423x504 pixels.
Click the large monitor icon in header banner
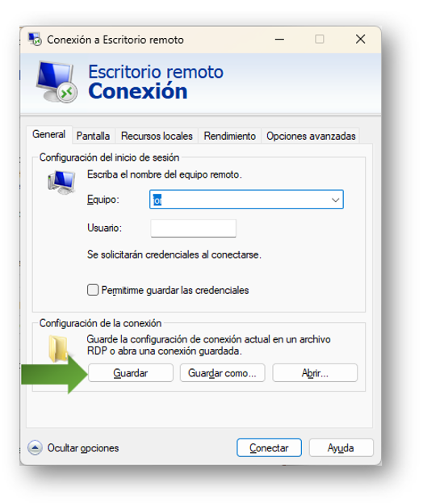pyautogui.click(x=57, y=82)
